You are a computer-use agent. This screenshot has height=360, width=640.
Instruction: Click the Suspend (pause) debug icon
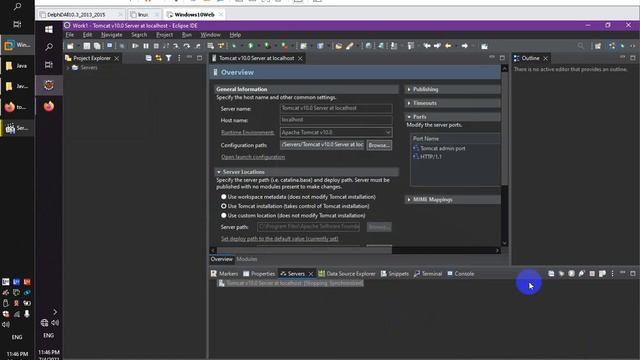pyautogui.click(x=146, y=46)
